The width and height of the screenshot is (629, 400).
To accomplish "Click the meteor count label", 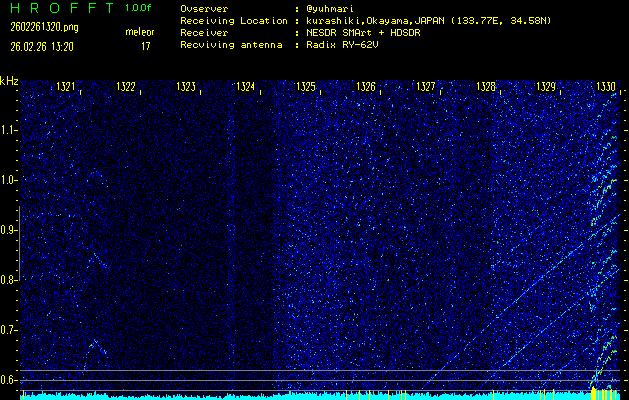I will (140, 32).
